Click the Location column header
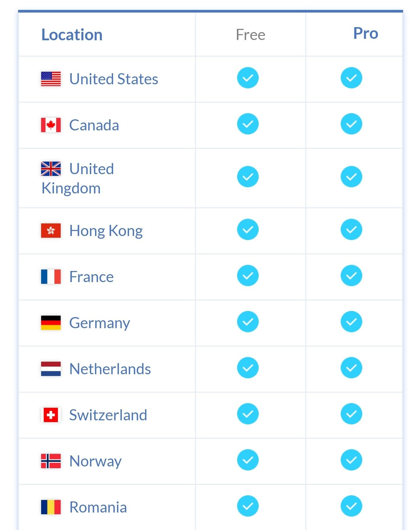 point(72,35)
